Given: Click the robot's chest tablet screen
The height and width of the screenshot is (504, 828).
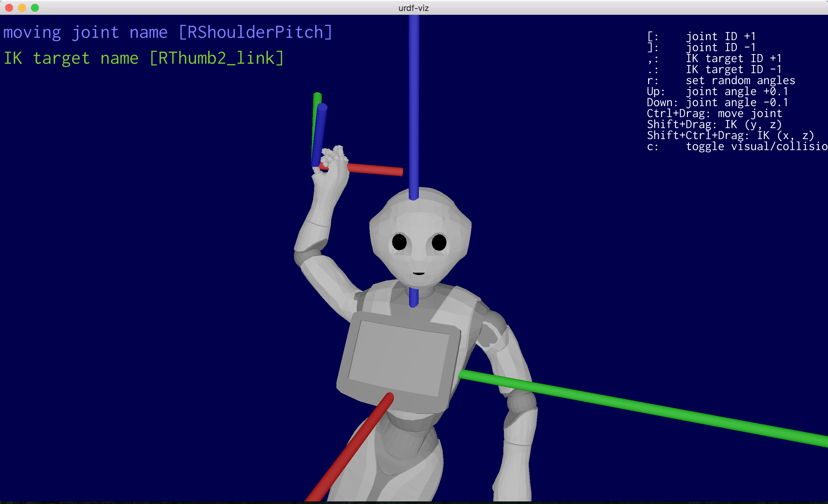Looking at the screenshot, I should click(398, 358).
